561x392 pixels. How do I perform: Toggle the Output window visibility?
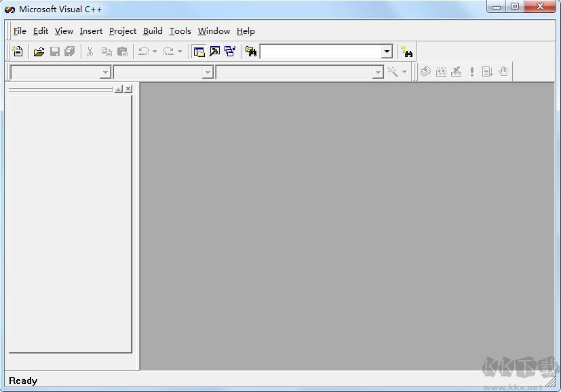(214, 51)
